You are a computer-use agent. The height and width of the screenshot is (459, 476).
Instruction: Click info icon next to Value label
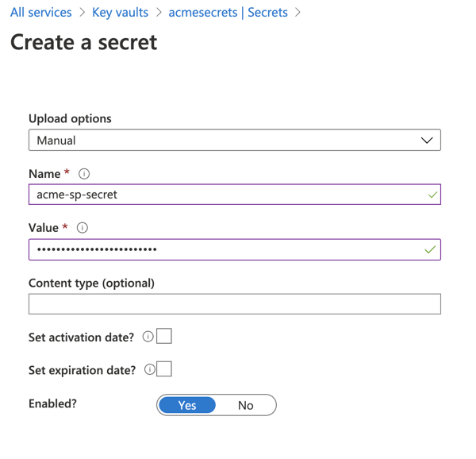pos(83,228)
